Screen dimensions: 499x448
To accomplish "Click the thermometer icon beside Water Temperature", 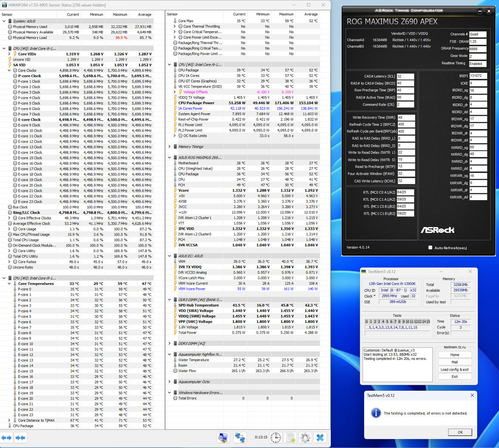I will [175, 360].
